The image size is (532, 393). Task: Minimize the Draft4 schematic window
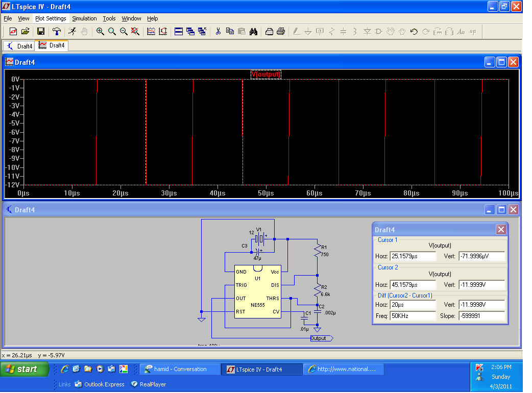(x=489, y=210)
